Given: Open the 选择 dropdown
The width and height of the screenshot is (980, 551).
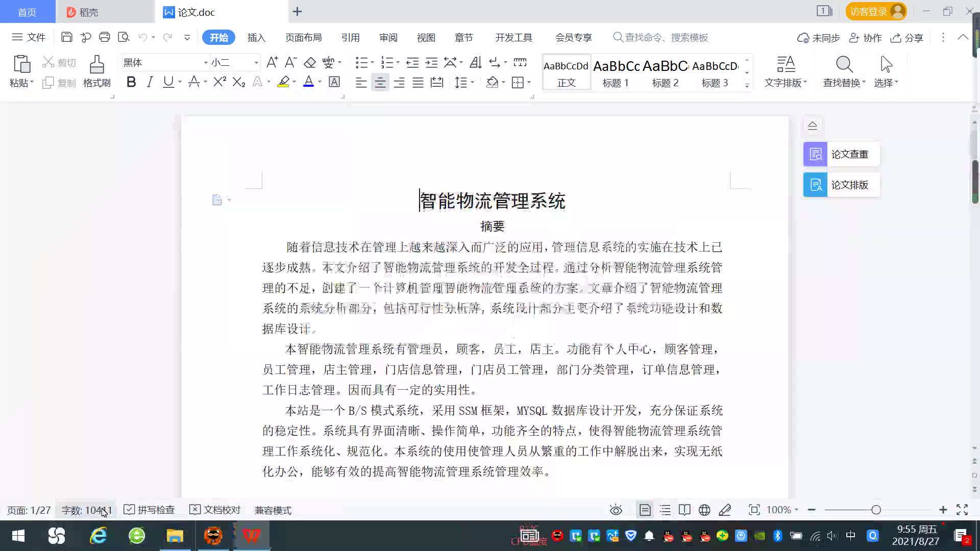Looking at the screenshot, I should tap(886, 83).
